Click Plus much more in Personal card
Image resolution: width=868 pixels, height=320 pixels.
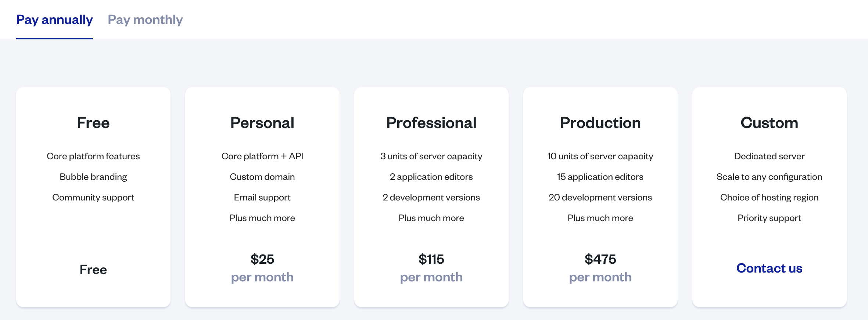pyautogui.click(x=262, y=218)
